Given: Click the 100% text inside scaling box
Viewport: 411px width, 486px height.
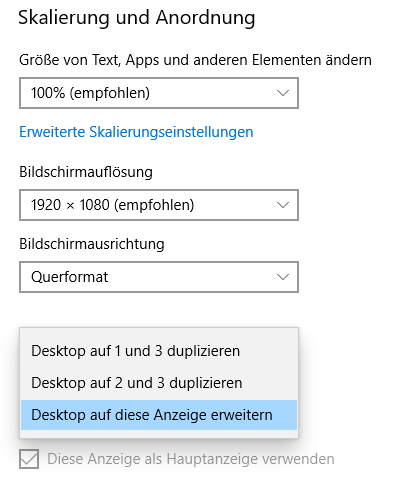Looking at the screenshot, I should click(48, 93).
